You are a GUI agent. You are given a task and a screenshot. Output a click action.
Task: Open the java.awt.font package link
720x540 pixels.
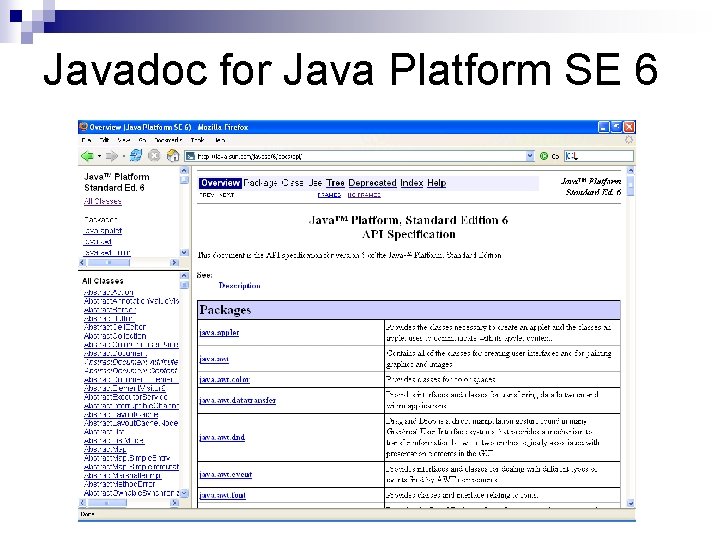tap(222, 495)
